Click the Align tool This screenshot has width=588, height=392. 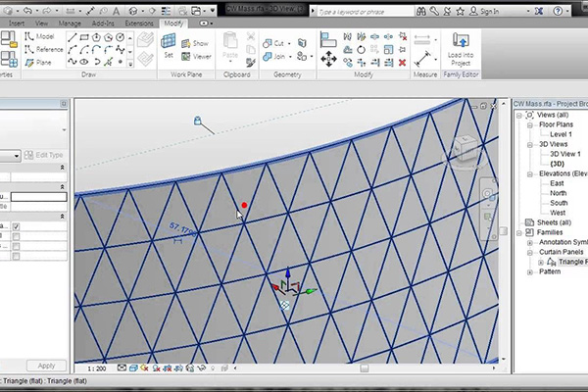click(x=328, y=39)
